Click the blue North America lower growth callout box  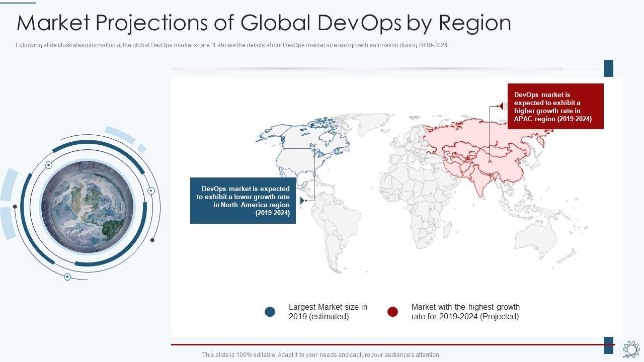243,200
